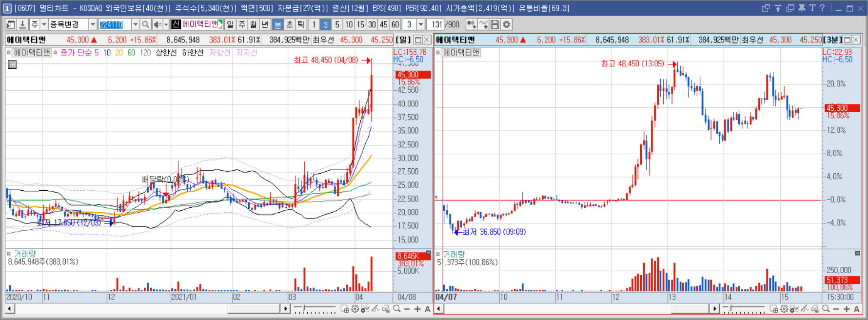This screenshot has width=868, height=320.
Task: Open the speaker options dropdown arrow
Action: coord(166,24)
